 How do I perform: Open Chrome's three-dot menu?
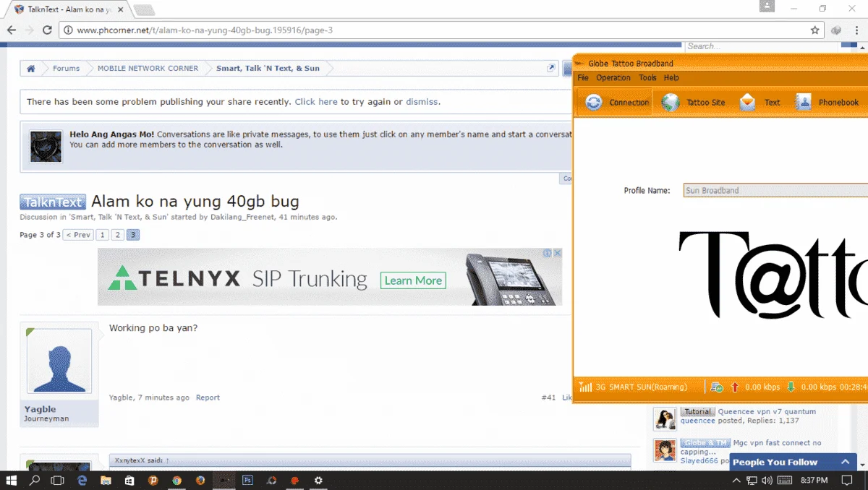856,30
